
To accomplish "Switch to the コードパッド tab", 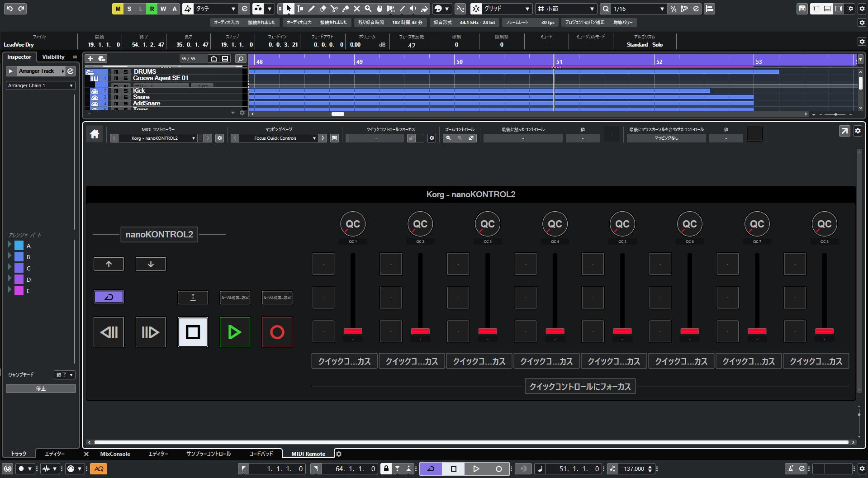I will (x=261, y=454).
